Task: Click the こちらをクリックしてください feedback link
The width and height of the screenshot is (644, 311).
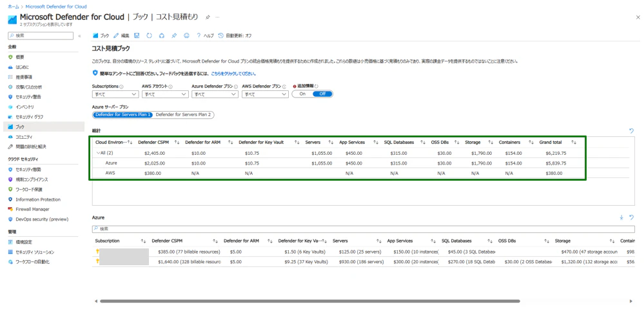Action: [233, 74]
